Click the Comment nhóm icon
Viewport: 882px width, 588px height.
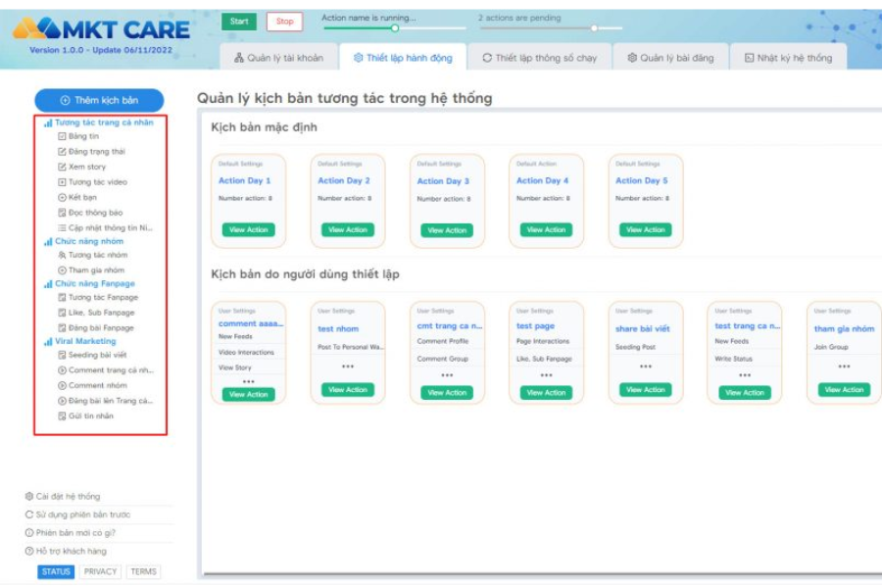[62, 385]
